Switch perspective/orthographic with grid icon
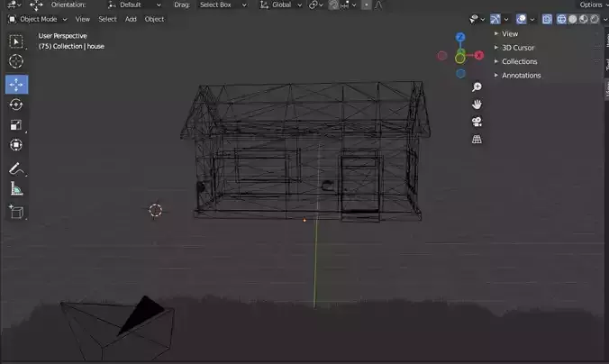The height and width of the screenshot is (364, 609). tap(477, 139)
